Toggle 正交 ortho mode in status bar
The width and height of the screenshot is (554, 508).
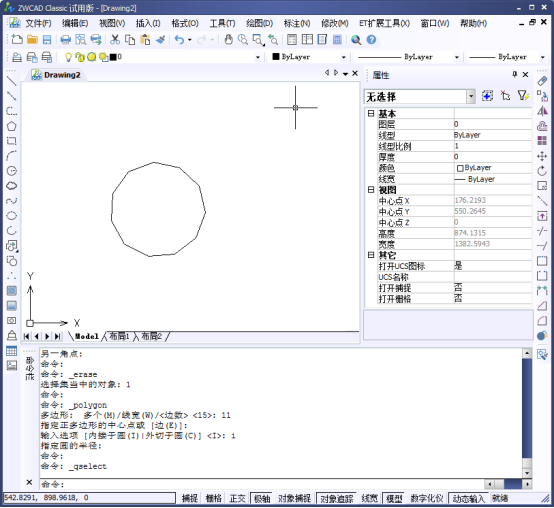(237, 498)
